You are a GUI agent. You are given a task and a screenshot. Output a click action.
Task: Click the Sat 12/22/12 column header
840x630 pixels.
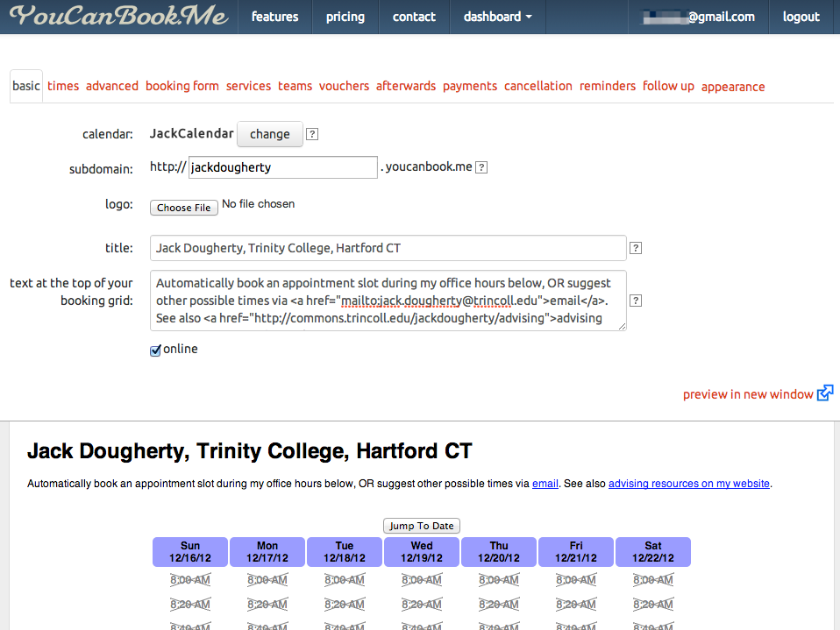pos(653,552)
